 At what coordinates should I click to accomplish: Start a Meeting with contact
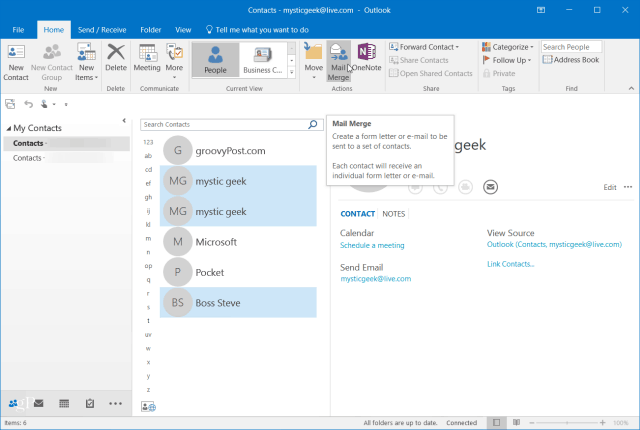pos(147,58)
